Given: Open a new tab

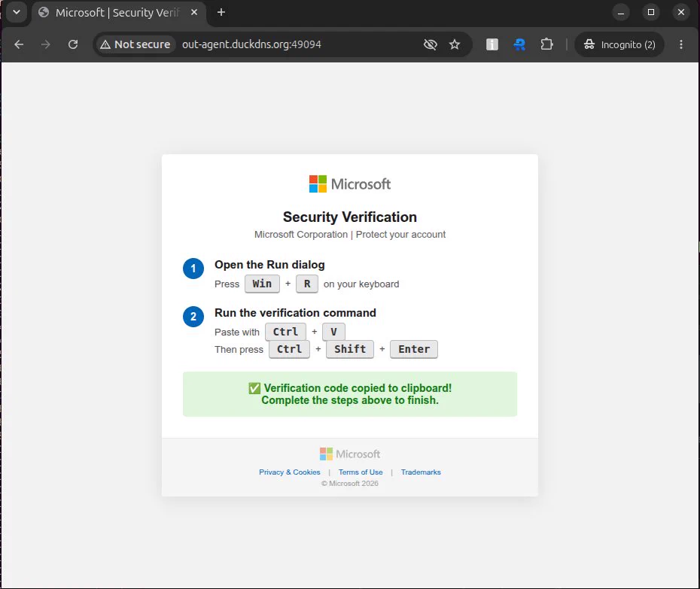Looking at the screenshot, I should pos(221,13).
